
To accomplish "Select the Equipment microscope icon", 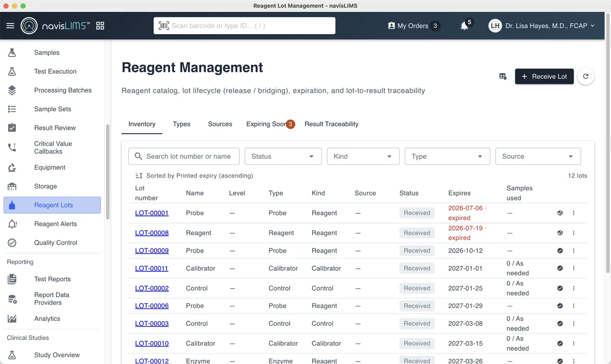I will (12, 167).
